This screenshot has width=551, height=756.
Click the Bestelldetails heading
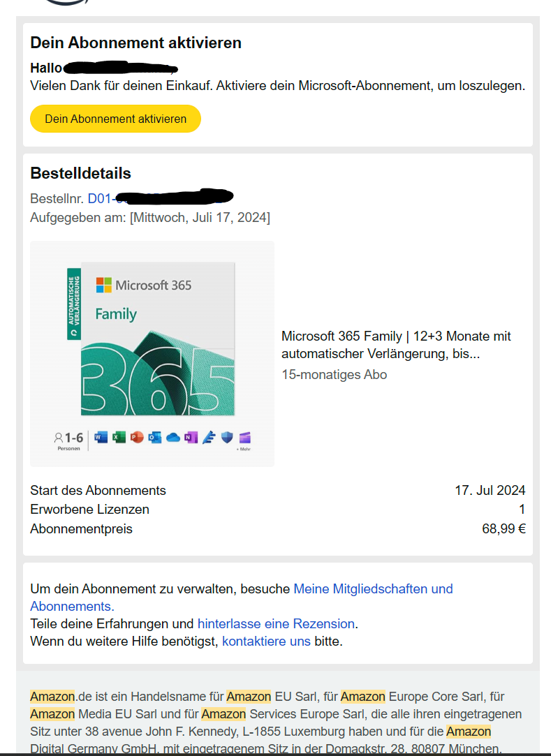click(80, 173)
